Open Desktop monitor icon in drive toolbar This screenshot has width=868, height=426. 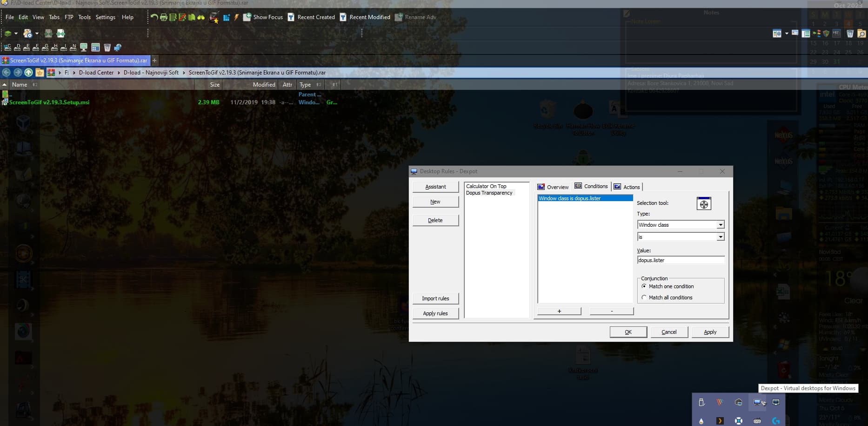click(x=84, y=47)
